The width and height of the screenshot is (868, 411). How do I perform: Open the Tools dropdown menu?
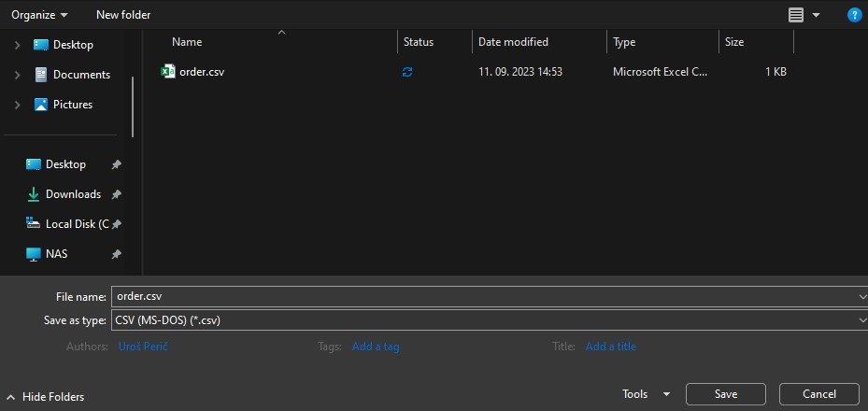click(x=646, y=394)
